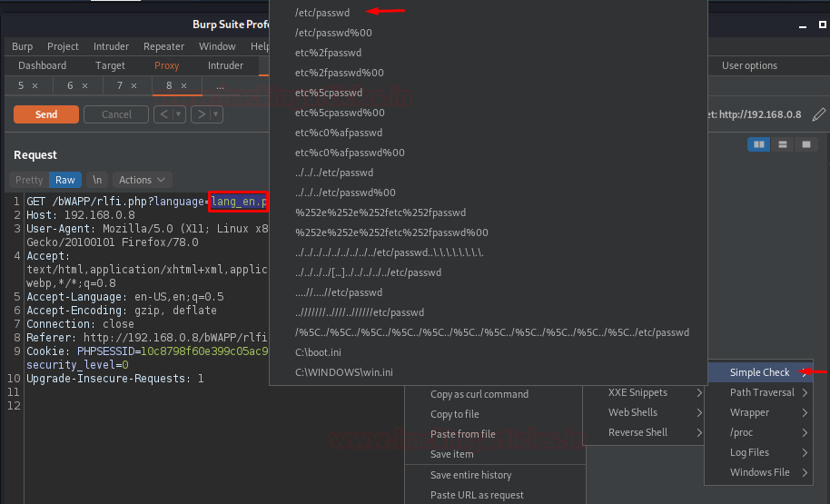Expand the XXE Snippets submenu
The height and width of the screenshot is (504, 830).
pos(644,393)
